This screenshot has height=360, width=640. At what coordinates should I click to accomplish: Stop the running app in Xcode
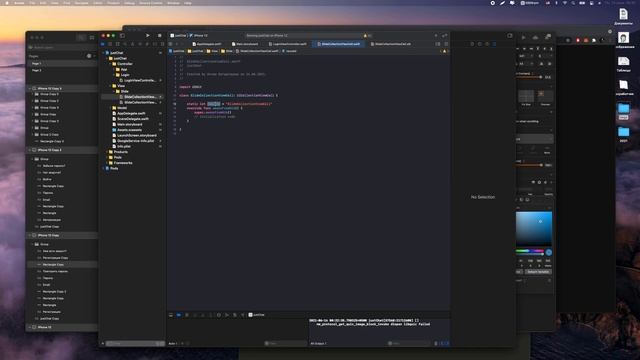click(160, 36)
